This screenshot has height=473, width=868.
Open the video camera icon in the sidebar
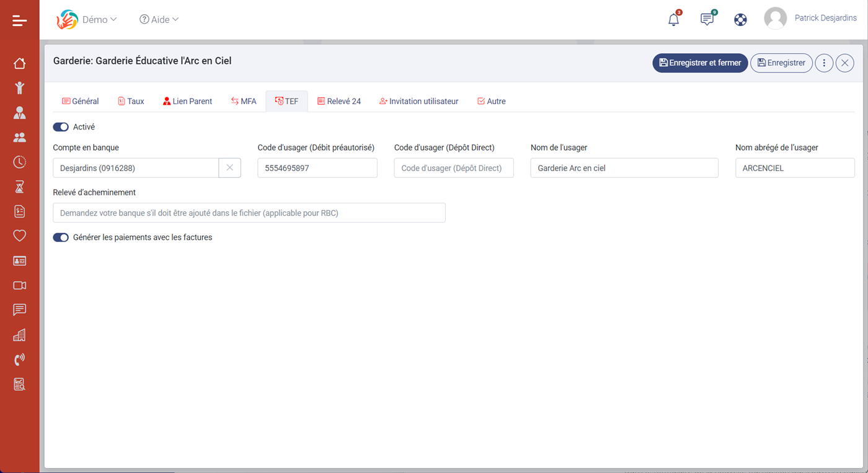[19, 286]
